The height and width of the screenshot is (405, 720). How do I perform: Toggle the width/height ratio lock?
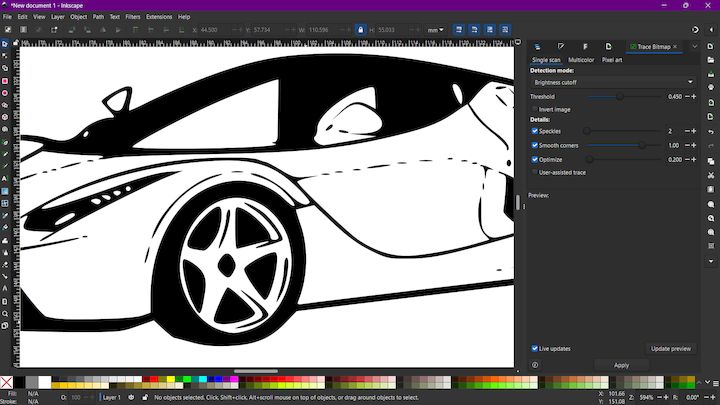point(360,30)
